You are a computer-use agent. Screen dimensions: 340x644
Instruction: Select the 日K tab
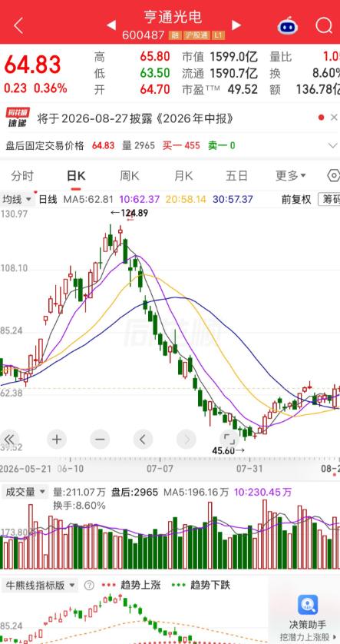pos(76,176)
